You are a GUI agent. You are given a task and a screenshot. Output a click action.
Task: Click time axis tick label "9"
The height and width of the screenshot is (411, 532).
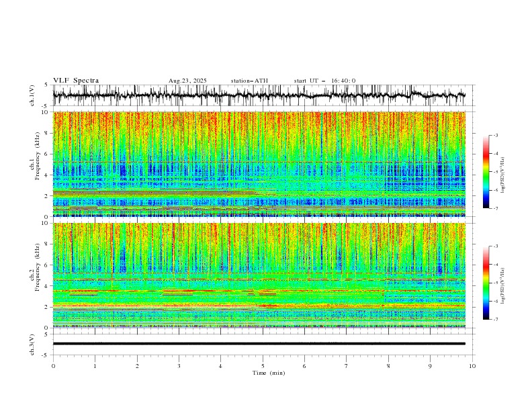pyautogui.click(x=430, y=366)
